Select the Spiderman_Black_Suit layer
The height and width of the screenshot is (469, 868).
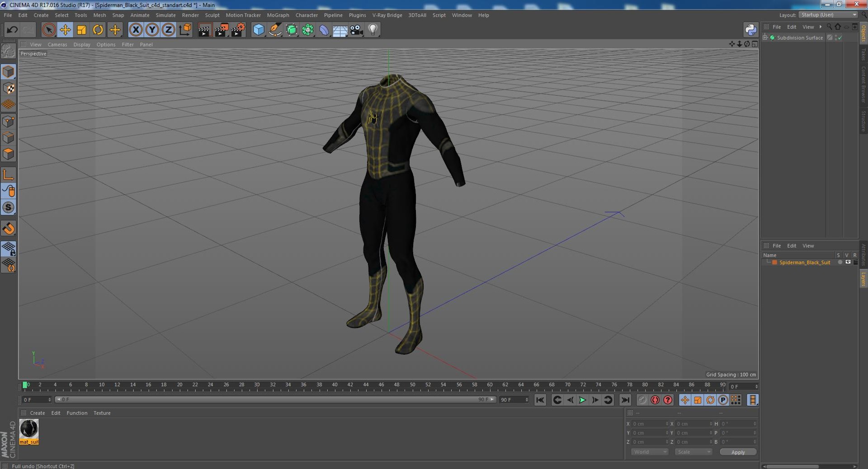(804, 263)
